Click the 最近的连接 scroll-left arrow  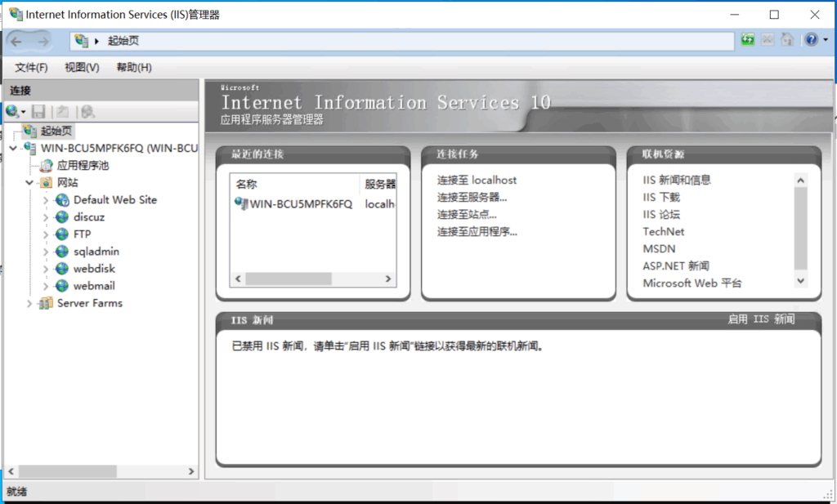(x=238, y=279)
